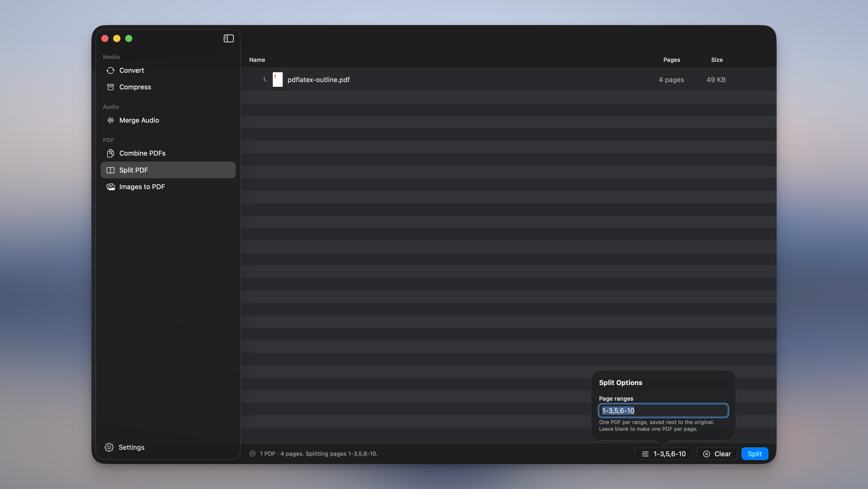This screenshot has height=489, width=868.
Task: Click the Settings gear icon
Action: [x=109, y=447]
